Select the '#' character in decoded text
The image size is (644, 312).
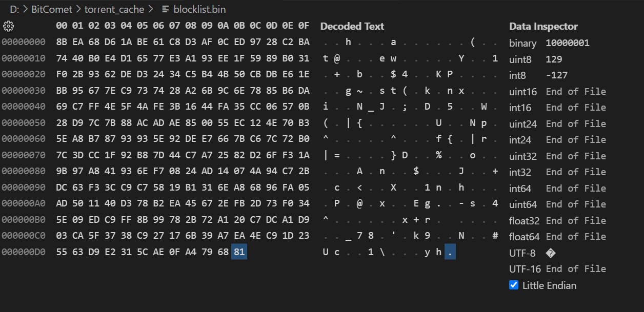pos(495,236)
